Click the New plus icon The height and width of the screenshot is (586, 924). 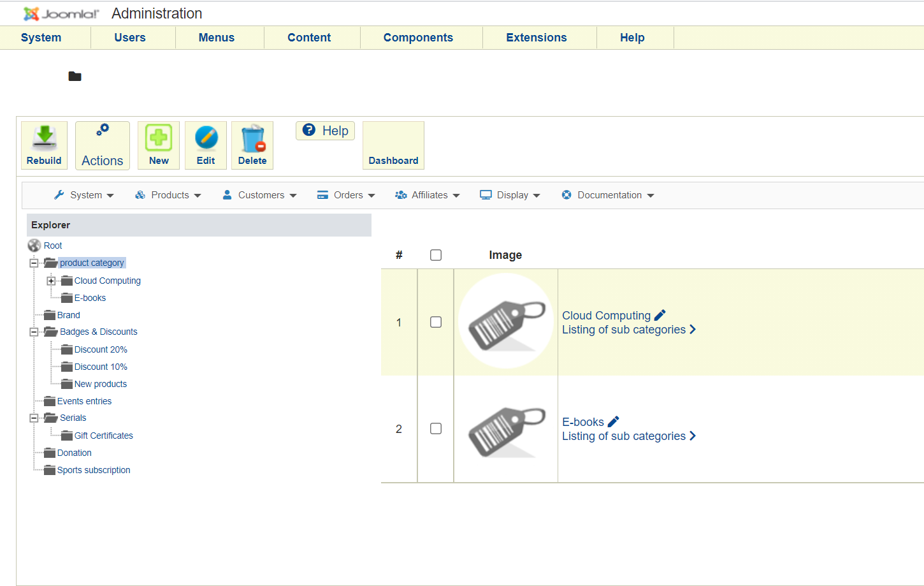(x=159, y=137)
